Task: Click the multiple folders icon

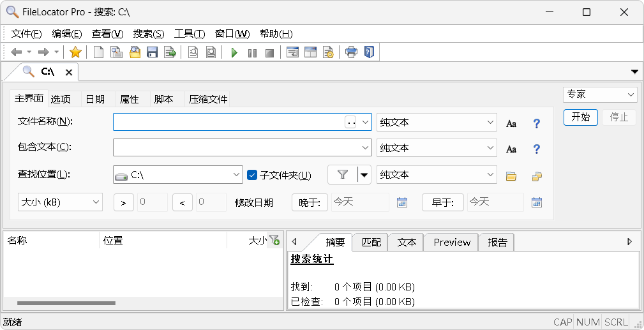Action: 537,176
